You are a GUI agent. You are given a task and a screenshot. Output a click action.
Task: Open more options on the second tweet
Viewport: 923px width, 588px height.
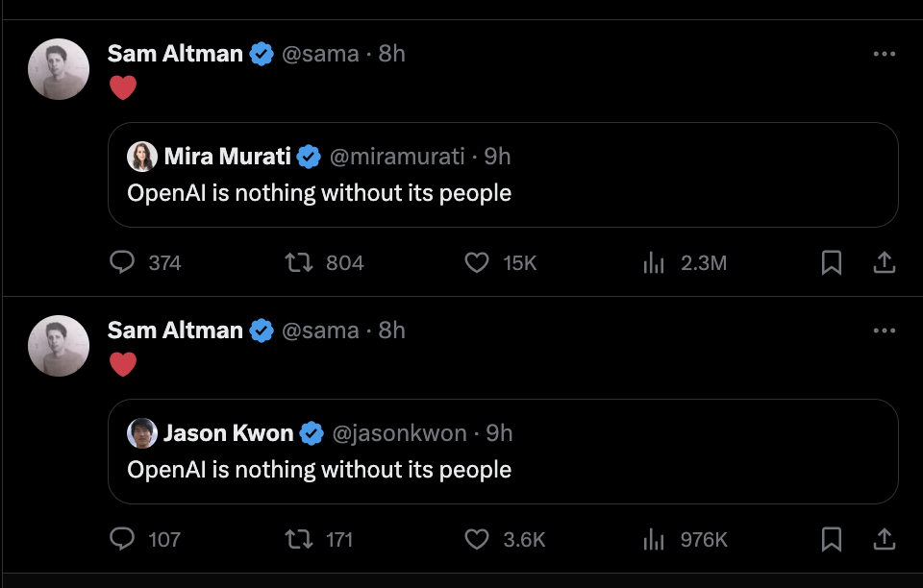[x=885, y=331]
